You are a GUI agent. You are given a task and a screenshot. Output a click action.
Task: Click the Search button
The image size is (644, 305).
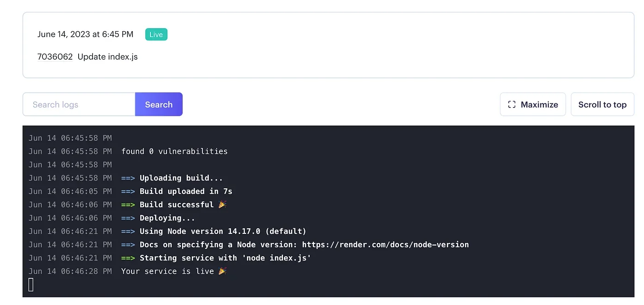159,104
